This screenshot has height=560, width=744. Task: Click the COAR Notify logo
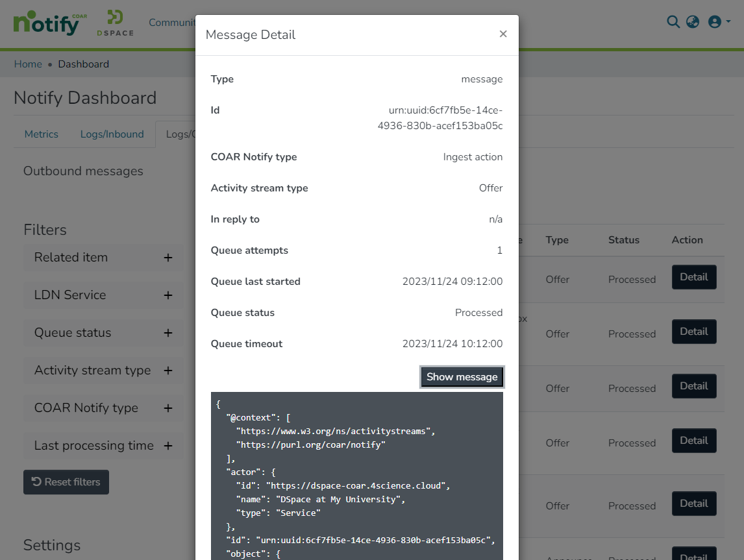(x=50, y=23)
